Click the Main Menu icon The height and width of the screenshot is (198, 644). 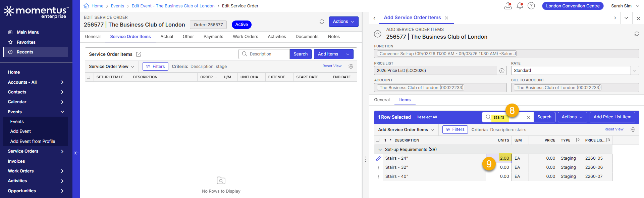coord(10,32)
